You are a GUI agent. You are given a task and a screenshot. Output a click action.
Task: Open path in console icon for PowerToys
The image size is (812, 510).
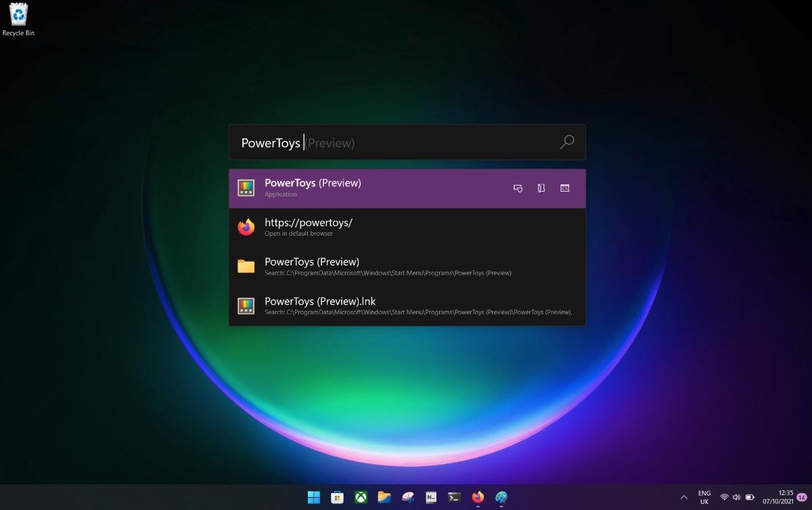point(564,188)
